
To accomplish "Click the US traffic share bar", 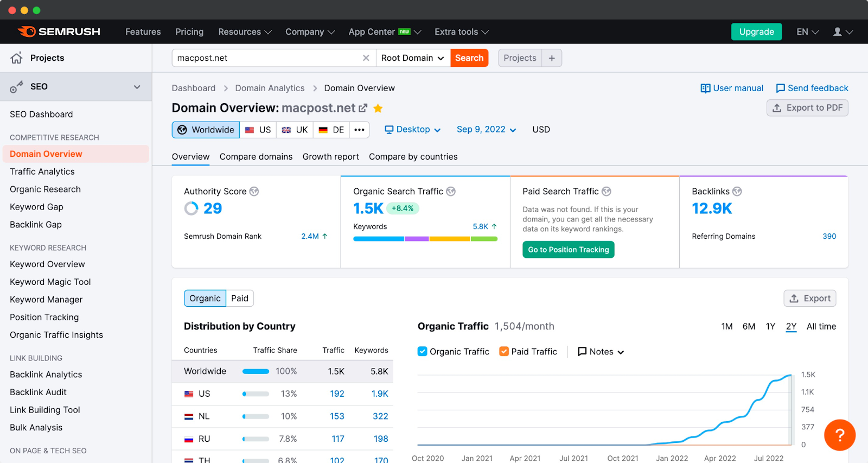I will 256,394.
